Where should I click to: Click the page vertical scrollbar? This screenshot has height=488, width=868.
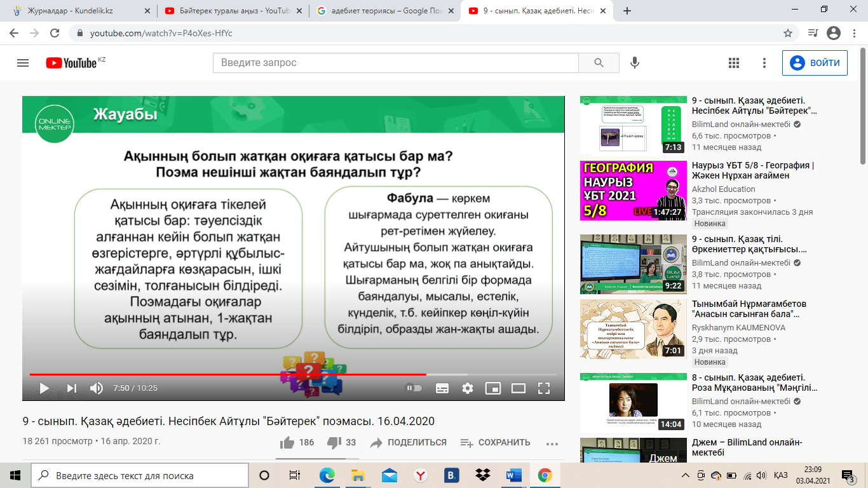(862, 105)
